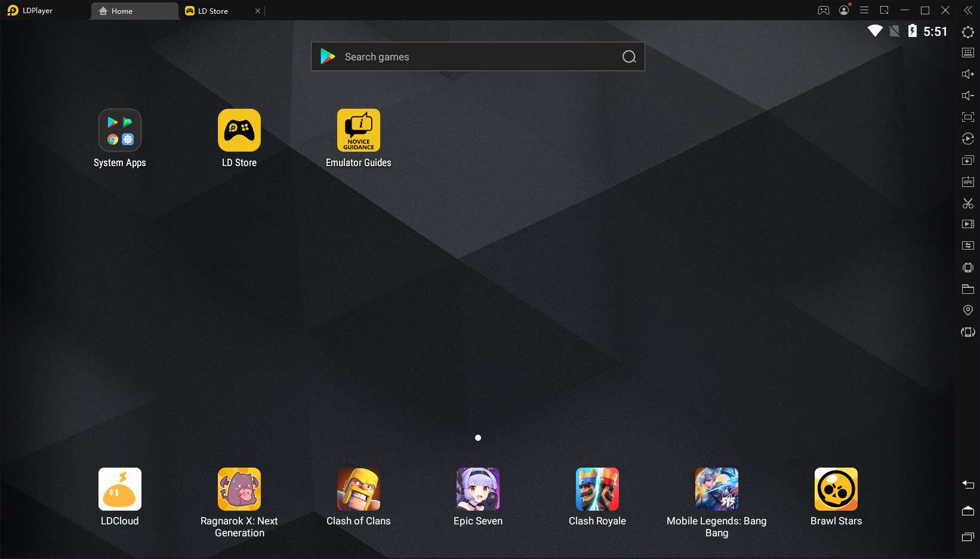This screenshot has width=980, height=559.
Task: Click the Android back button in sidebar
Action: [968, 484]
